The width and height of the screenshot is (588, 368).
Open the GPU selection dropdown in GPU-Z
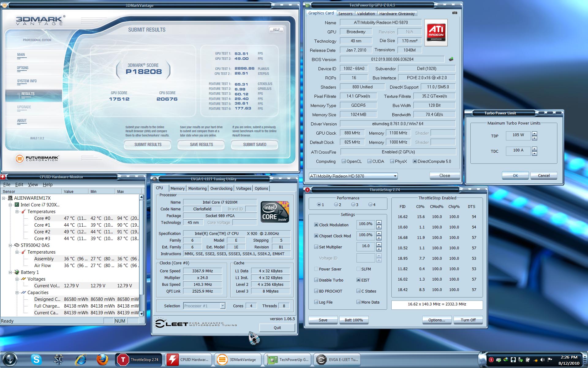click(395, 176)
